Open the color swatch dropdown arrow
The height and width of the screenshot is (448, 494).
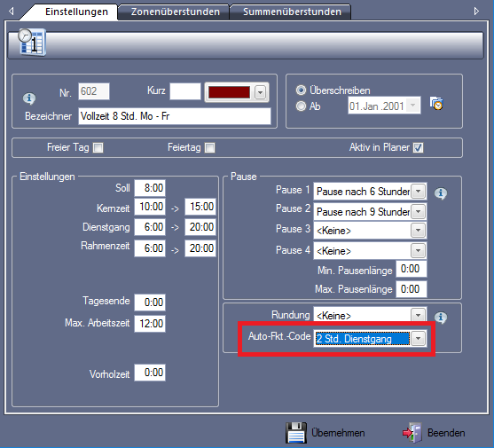(260, 92)
